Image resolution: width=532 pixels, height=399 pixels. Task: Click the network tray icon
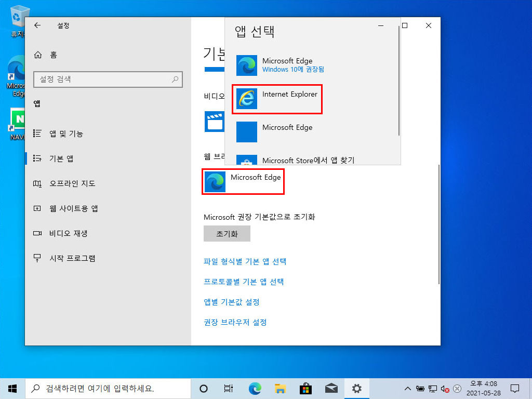(433, 389)
